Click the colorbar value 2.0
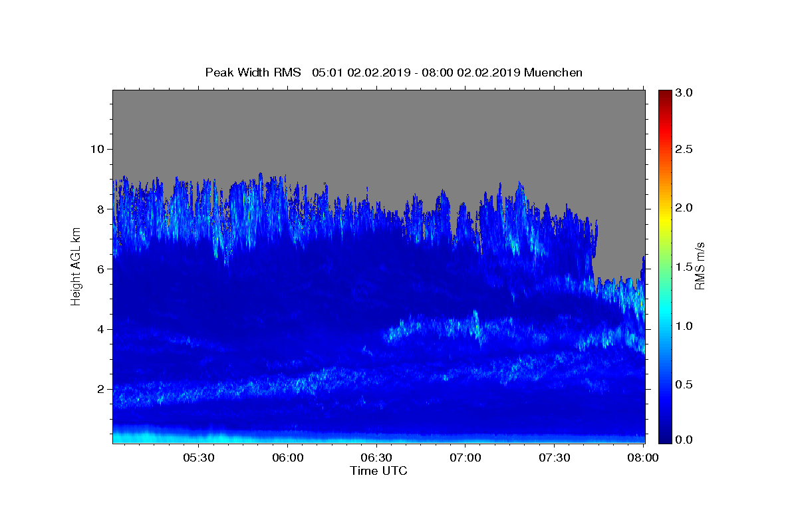 point(684,208)
